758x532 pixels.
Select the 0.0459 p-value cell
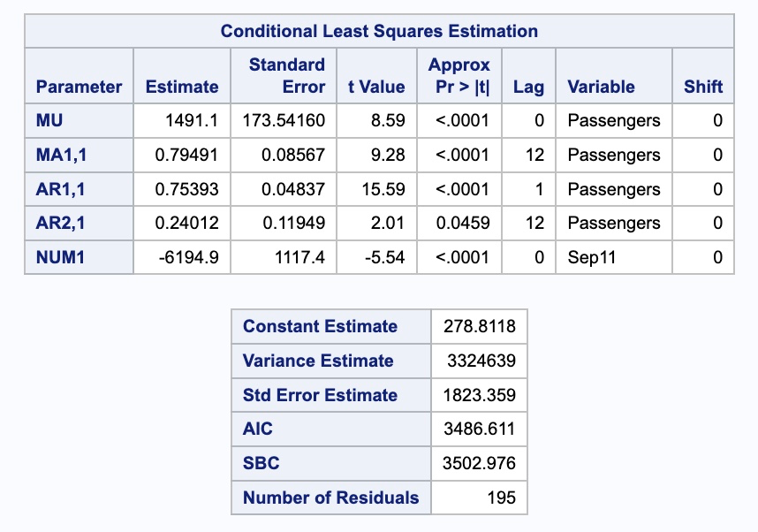463,223
